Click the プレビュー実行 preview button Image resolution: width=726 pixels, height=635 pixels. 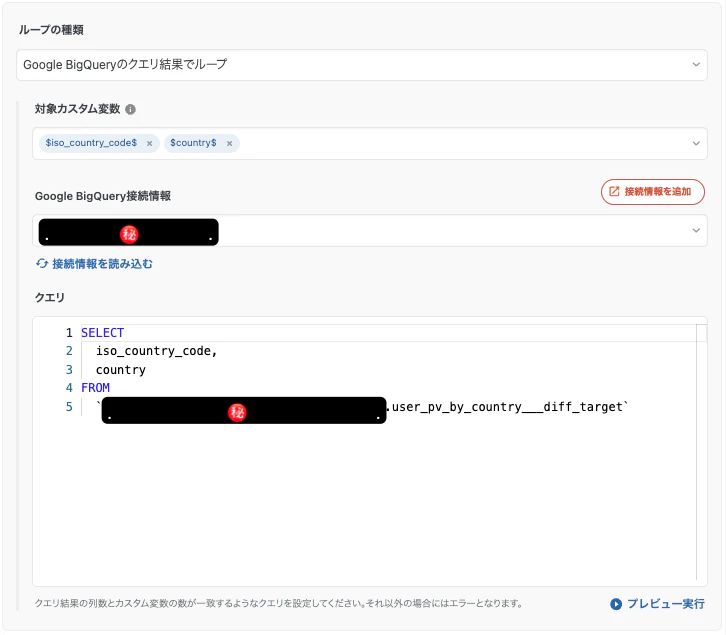(x=657, y=604)
